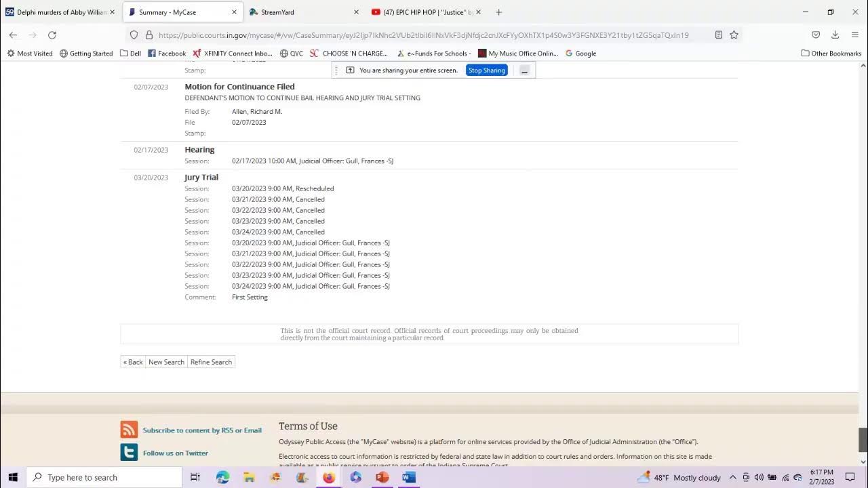This screenshot has width=868, height=488.
Task: View site security padlock info
Action: 149,35
